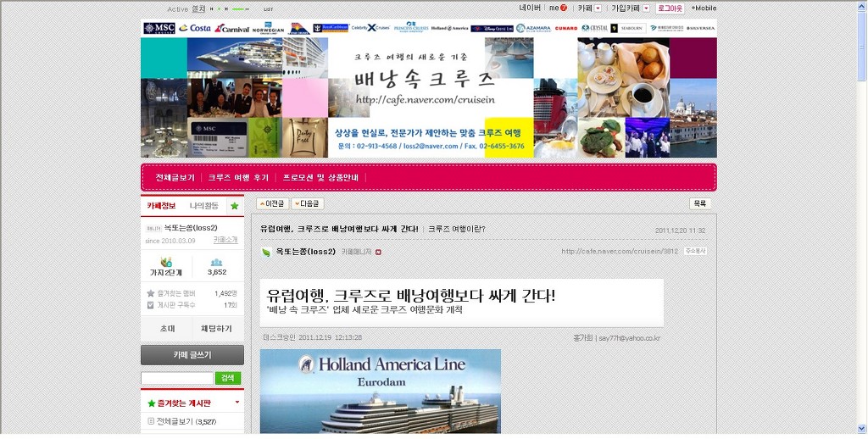Click the Azamara Club Cruises logo

534,28
